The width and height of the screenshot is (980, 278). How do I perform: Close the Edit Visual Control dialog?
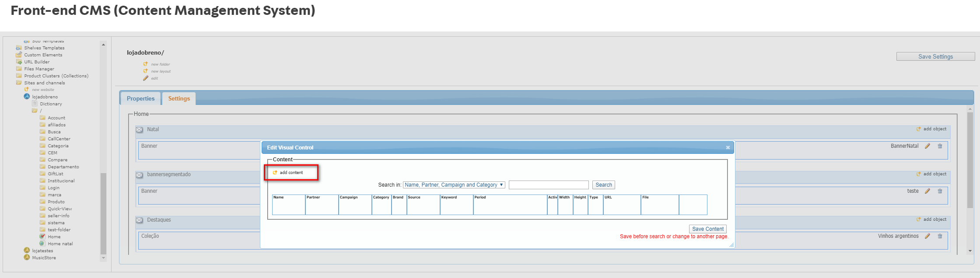(728, 148)
